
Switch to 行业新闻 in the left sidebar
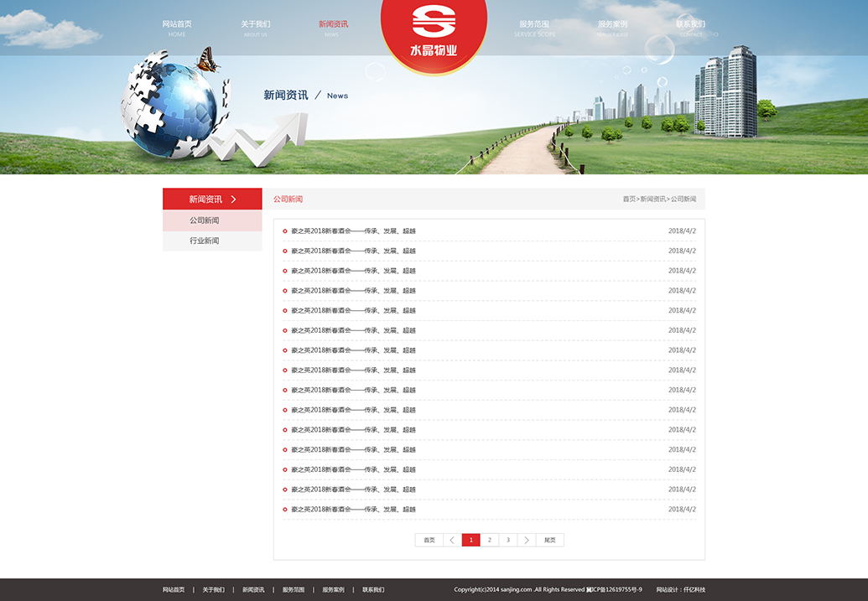pyautogui.click(x=204, y=241)
